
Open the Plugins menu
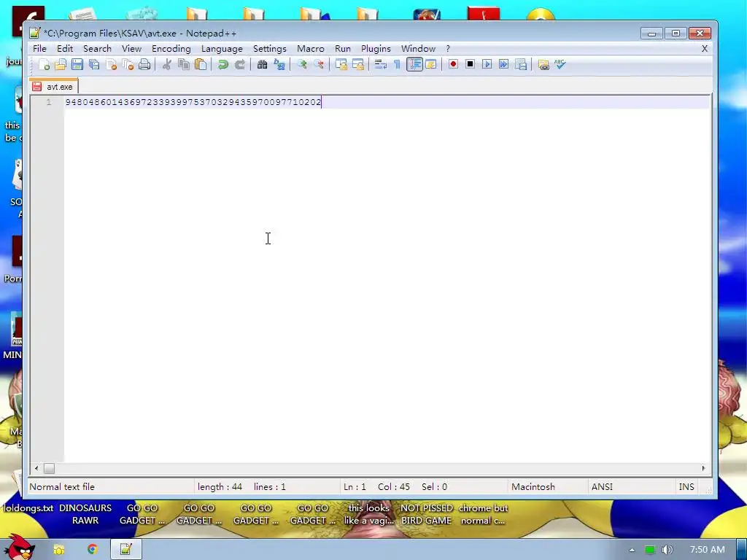(x=376, y=49)
